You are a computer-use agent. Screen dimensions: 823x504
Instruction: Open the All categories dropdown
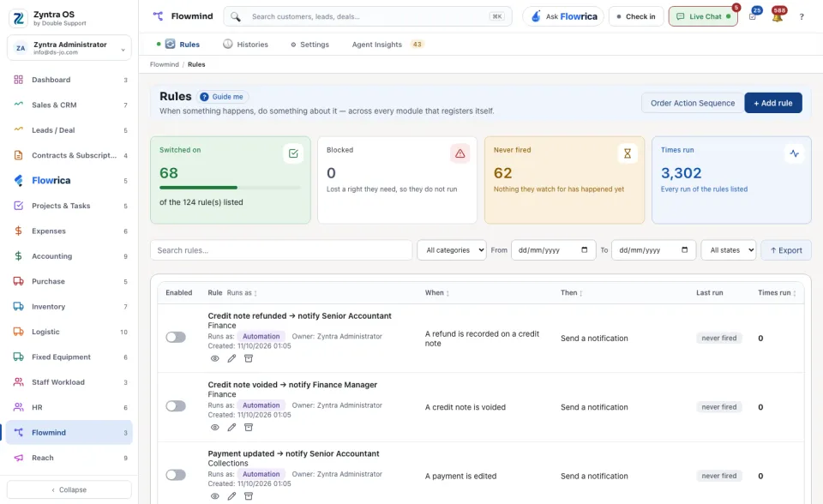click(452, 250)
